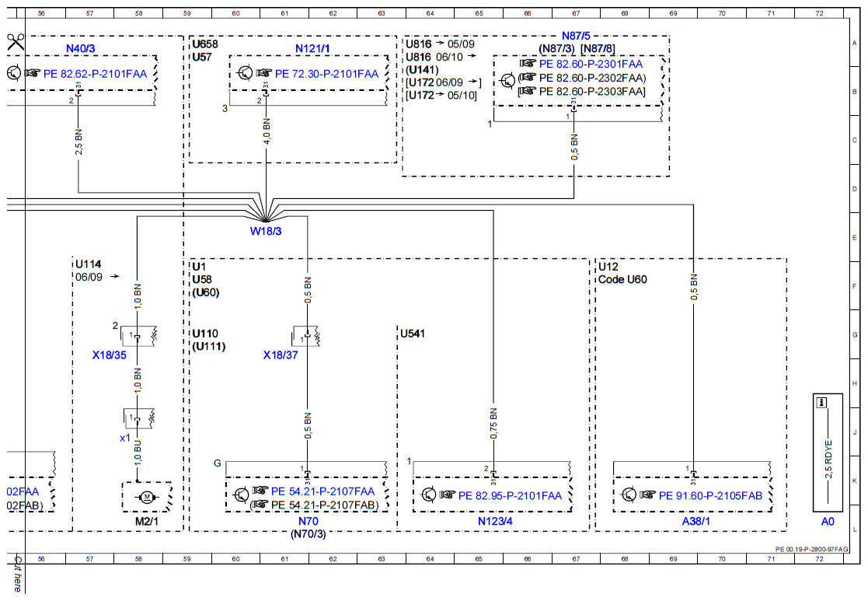Image resolution: width=868 pixels, height=601 pixels.
Task: Click the pointing hand before PE 82.95-P-2101FAA
Action: (448, 494)
